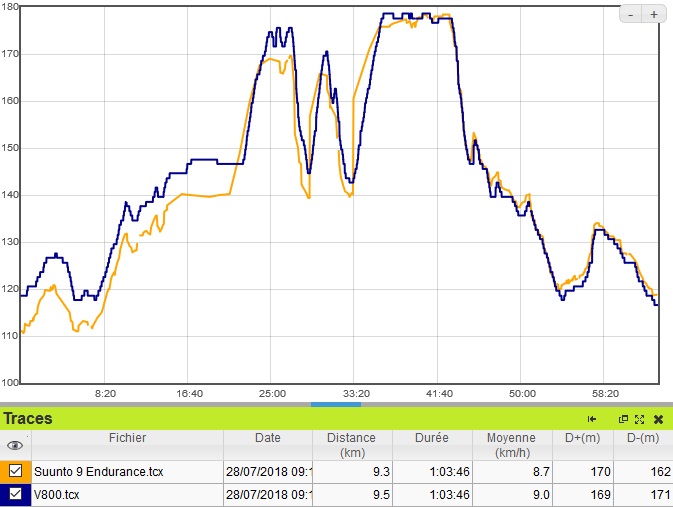Uncheck the Suunto 9 Endurance.tcx trace checkbox

click(x=16, y=471)
